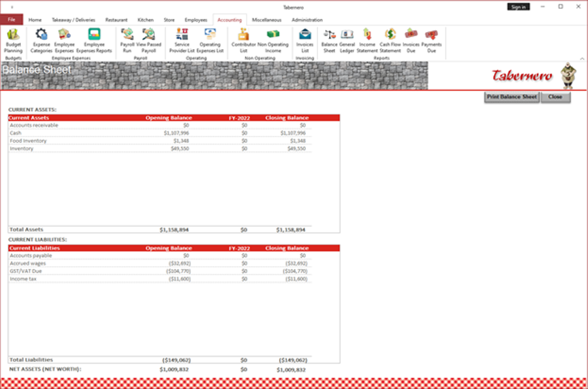This screenshot has height=389, width=588.
Task: Switch to Takeaway / Deliveries tab
Action: (x=73, y=20)
